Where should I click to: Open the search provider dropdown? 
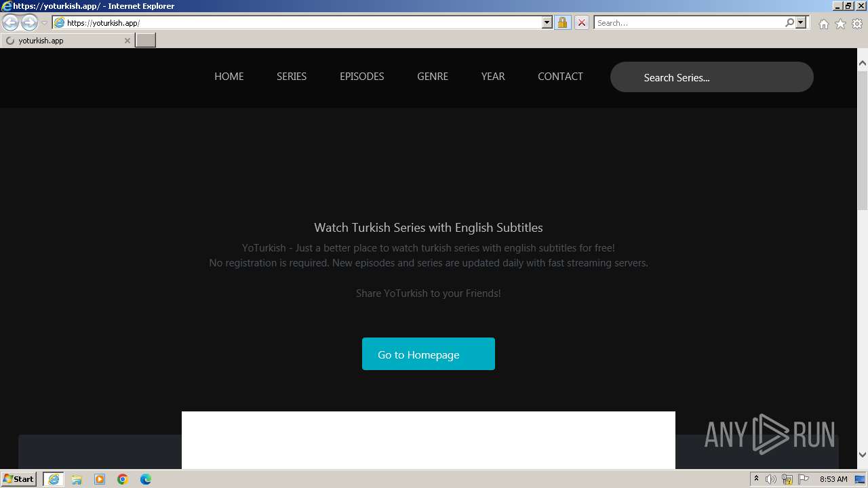801,23
